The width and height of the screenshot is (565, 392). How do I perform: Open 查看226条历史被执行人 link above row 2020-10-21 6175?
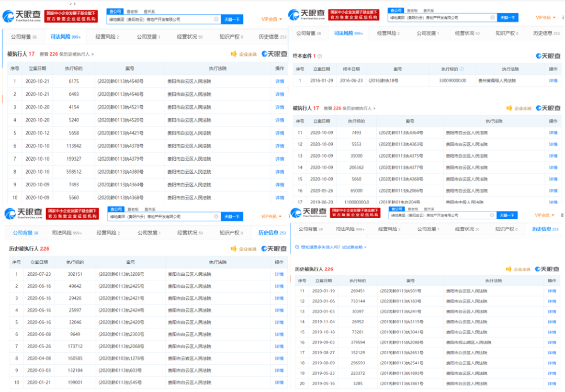[x=66, y=54]
